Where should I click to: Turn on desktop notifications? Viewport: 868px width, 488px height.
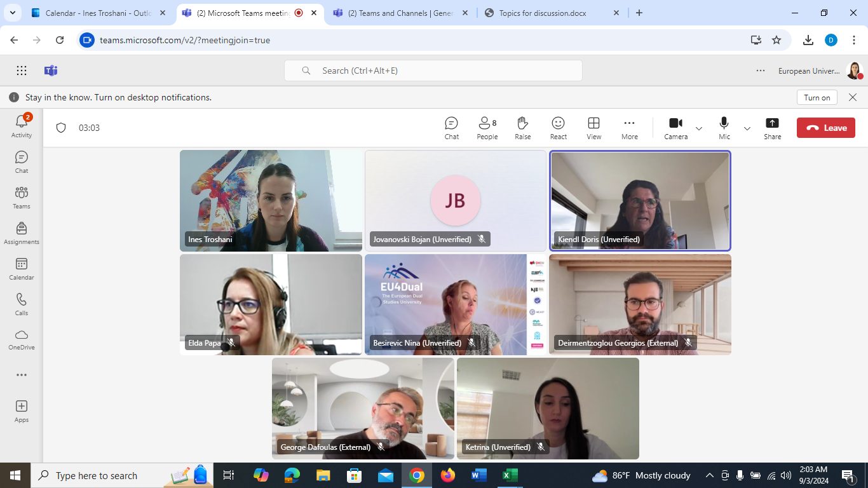[817, 97]
